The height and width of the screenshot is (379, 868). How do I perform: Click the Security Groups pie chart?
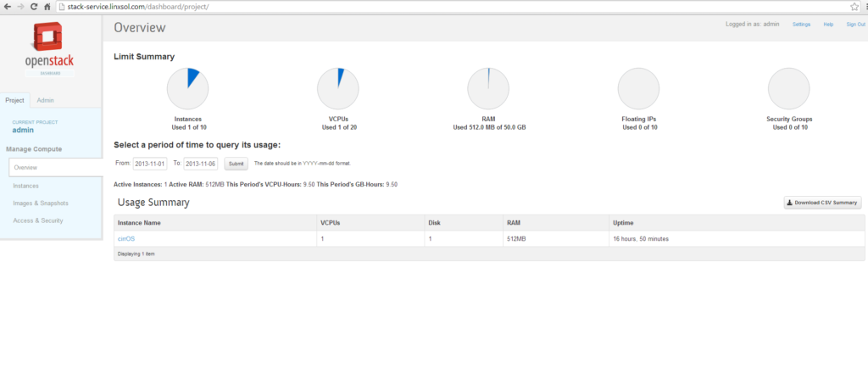789,89
